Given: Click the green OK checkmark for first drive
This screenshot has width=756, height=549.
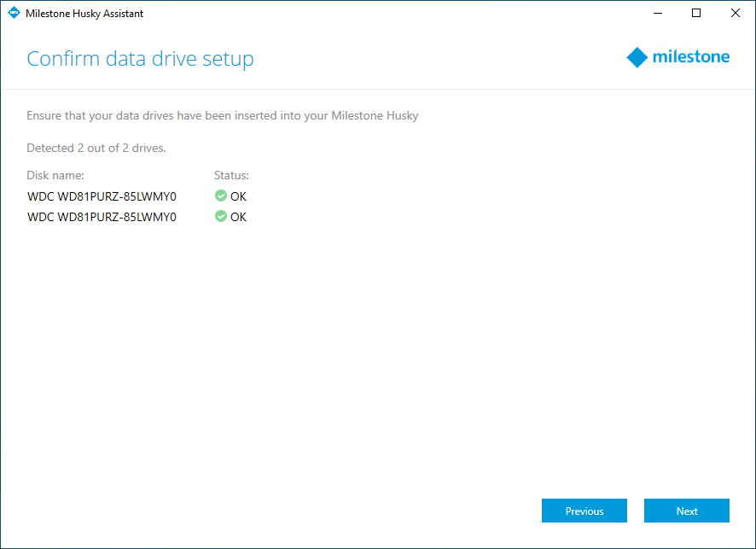Looking at the screenshot, I should [221, 196].
